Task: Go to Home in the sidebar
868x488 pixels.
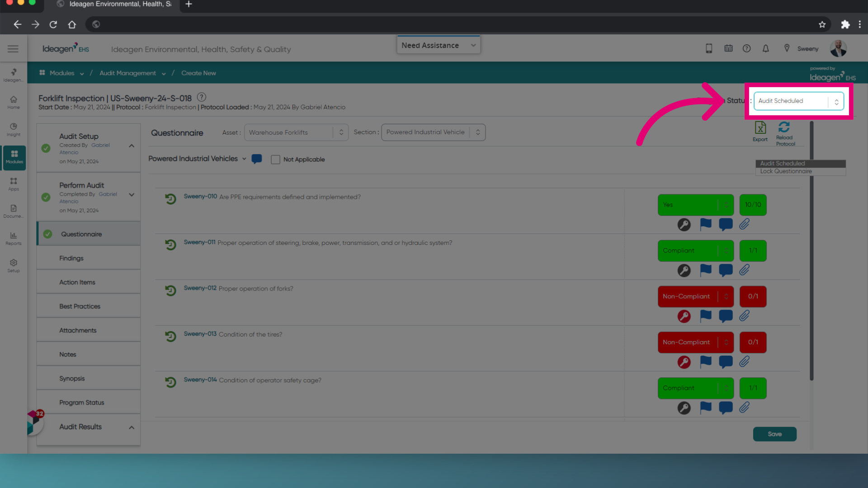Action: [14, 103]
